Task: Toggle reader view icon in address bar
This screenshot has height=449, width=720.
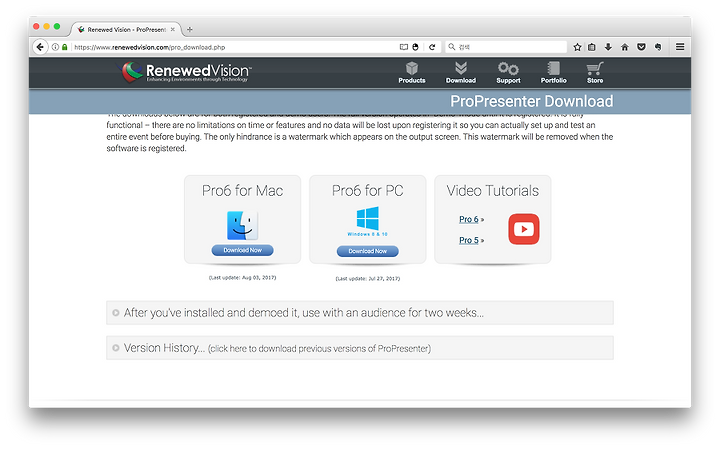Action: 404,47
